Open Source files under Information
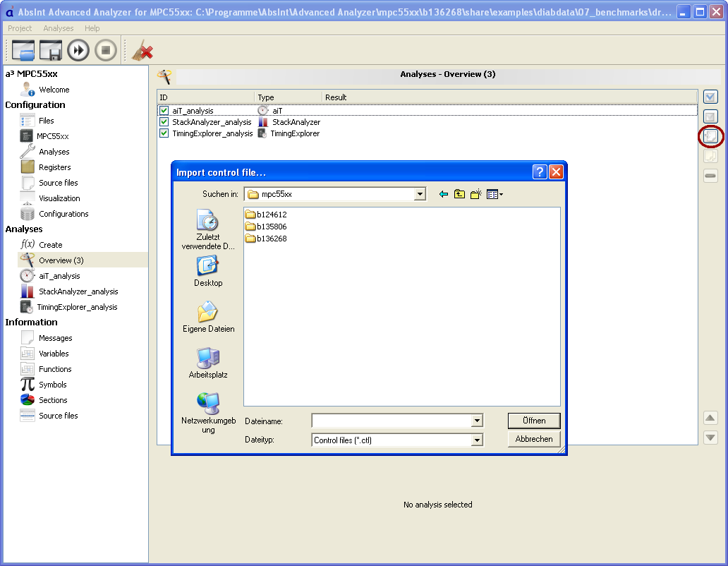Viewport: 728px width, 566px height. 58,416
